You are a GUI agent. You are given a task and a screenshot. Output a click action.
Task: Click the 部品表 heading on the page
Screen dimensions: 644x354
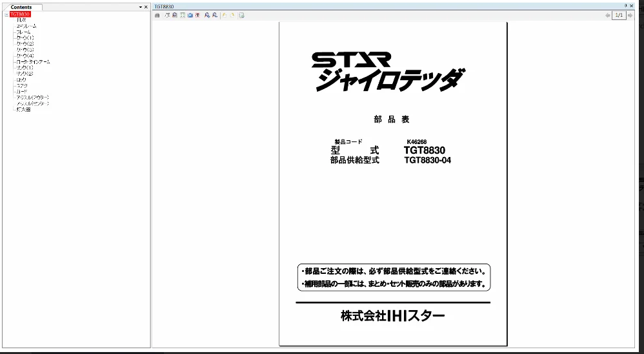pyautogui.click(x=392, y=120)
